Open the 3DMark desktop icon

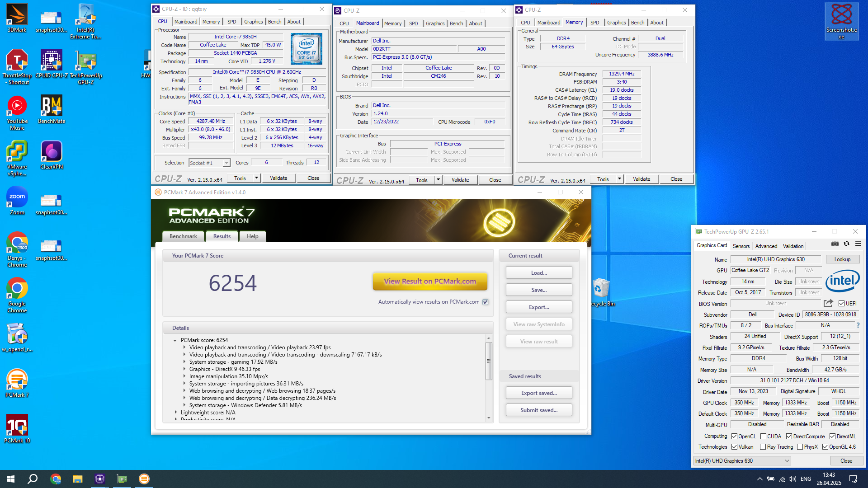(17, 18)
